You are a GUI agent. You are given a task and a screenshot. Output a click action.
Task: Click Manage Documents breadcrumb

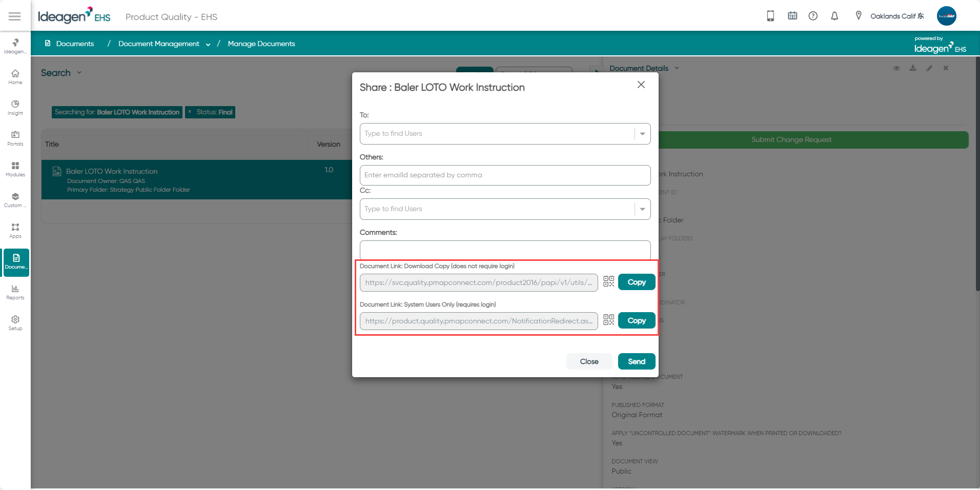[261, 44]
